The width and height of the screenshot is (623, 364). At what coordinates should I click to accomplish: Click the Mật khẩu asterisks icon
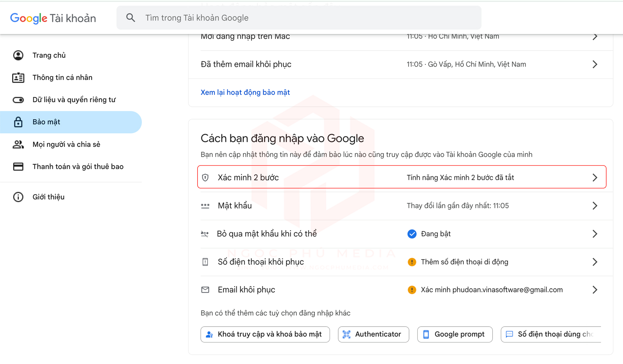pos(205,206)
